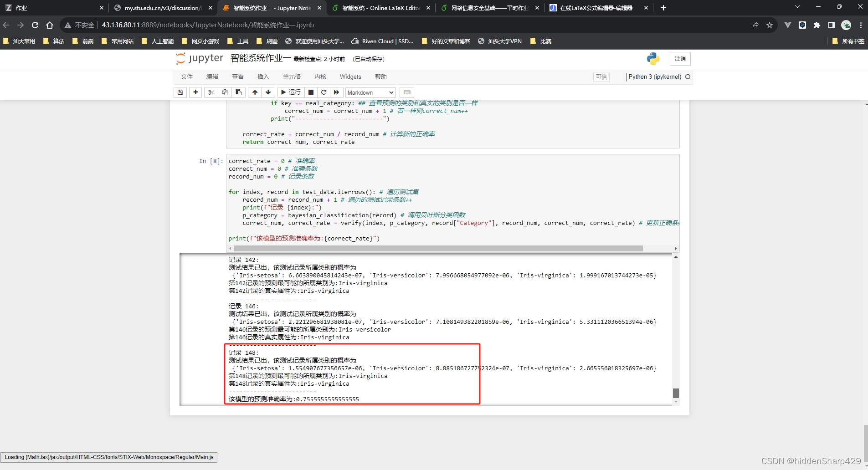This screenshot has height=470, width=868.
Task: Share this page via the share icon
Action: [x=755, y=25]
